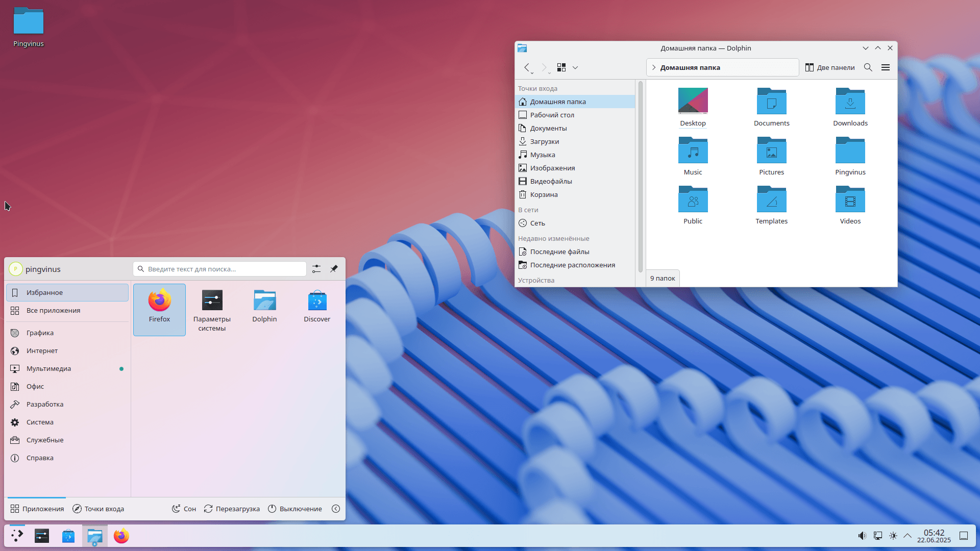Go to Изображения place

point(575,168)
